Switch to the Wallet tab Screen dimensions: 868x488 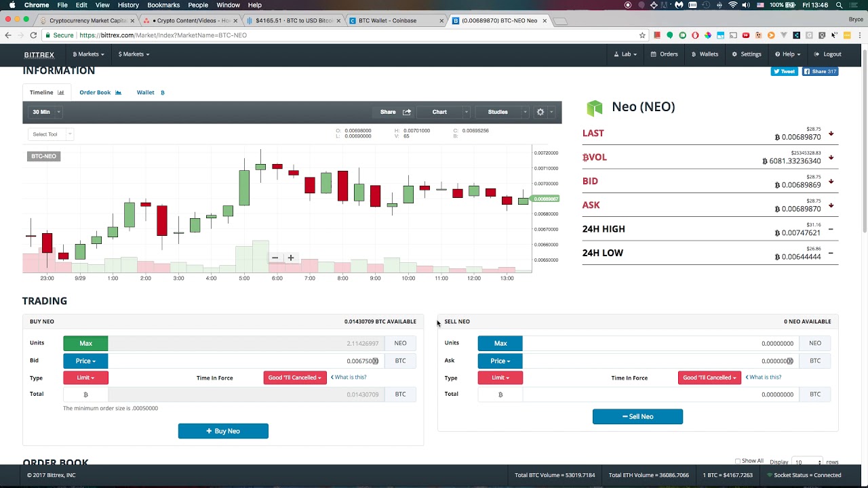(151, 92)
